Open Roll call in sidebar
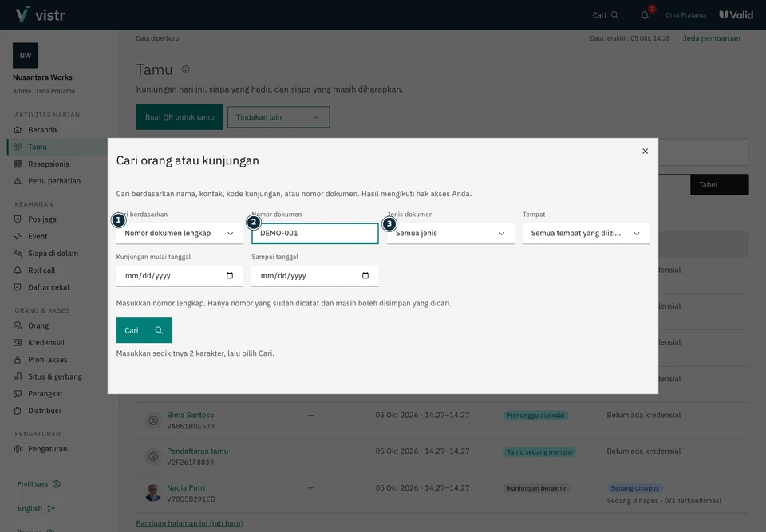This screenshot has width=766, height=532. [41, 270]
